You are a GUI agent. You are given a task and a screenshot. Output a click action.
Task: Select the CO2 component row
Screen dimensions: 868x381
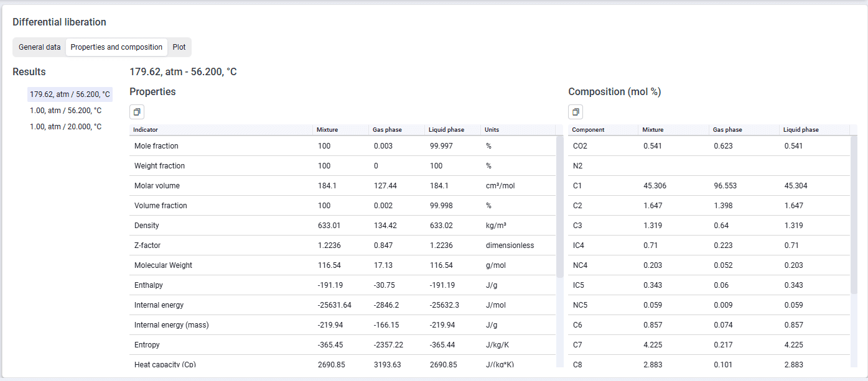coord(709,146)
